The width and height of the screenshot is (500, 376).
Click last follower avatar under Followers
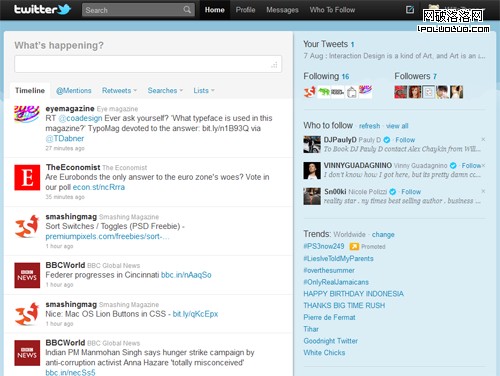click(x=456, y=92)
